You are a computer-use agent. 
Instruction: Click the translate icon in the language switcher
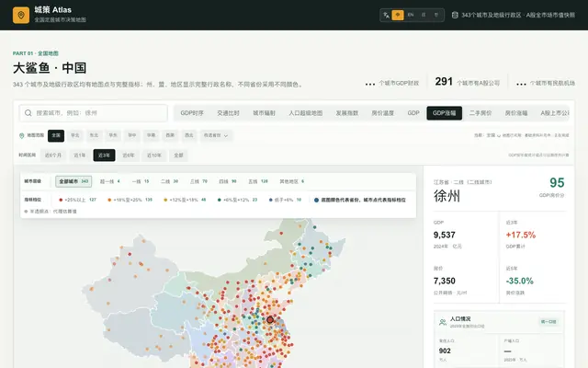(386, 15)
